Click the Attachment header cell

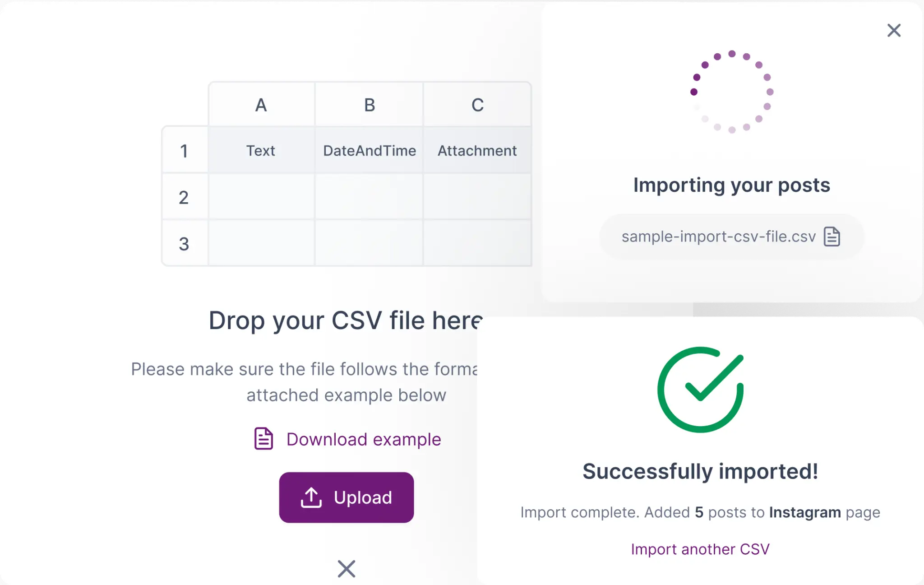click(x=477, y=151)
